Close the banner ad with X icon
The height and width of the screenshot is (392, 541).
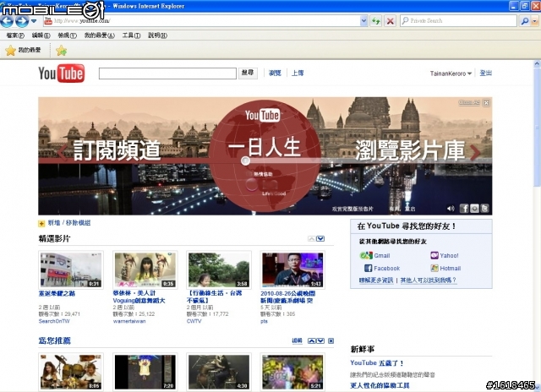tap(486, 102)
